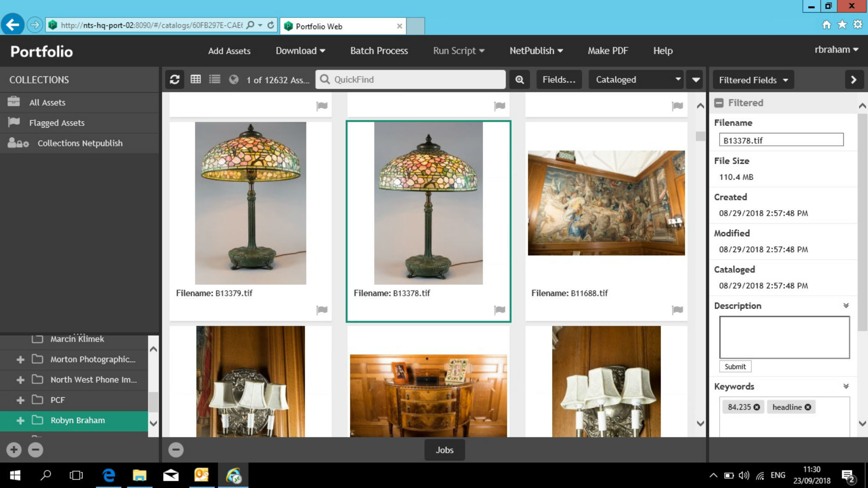This screenshot has width=868, height=488.
Task: Open the NetPublish menu
Action: 536,51
